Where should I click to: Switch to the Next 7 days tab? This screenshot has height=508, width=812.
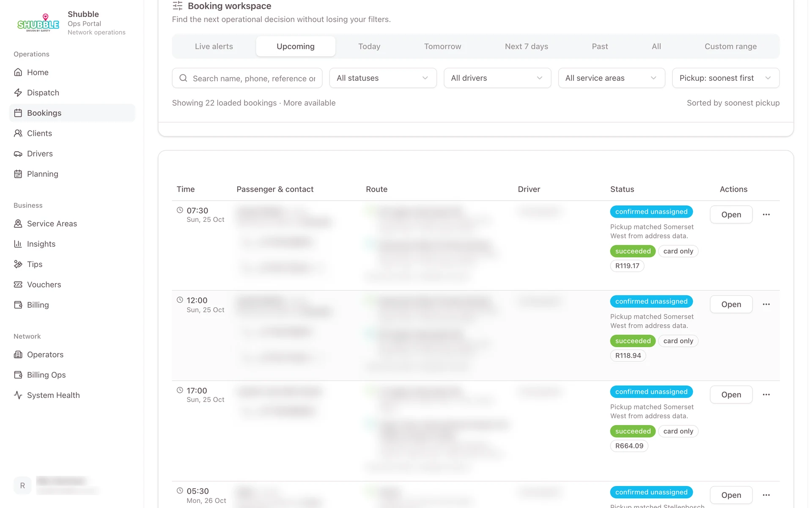coord(526,47)
